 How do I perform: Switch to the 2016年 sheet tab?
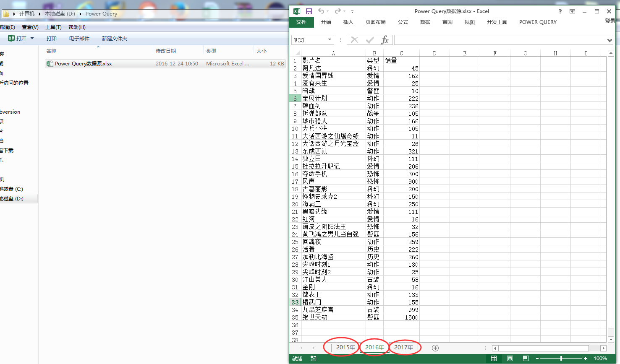pos(374,347)
